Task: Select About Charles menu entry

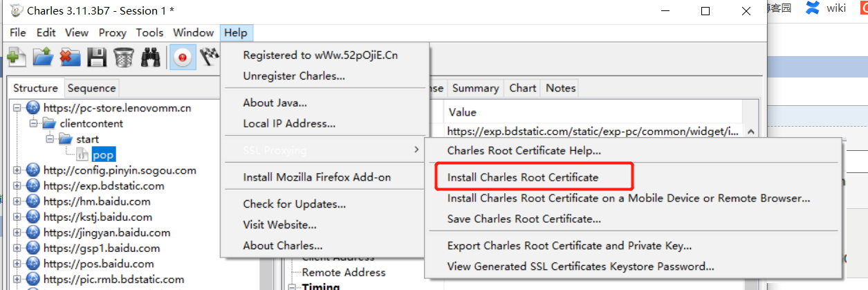Action: [x=283, y=246]
